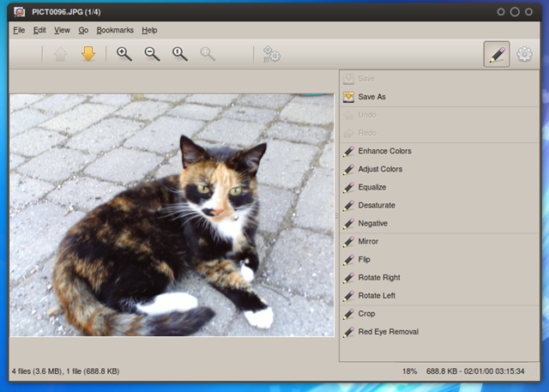Screen dimensions: 549x392
Task: Apply the Equalize label
Action: click(x=371, y=187)
